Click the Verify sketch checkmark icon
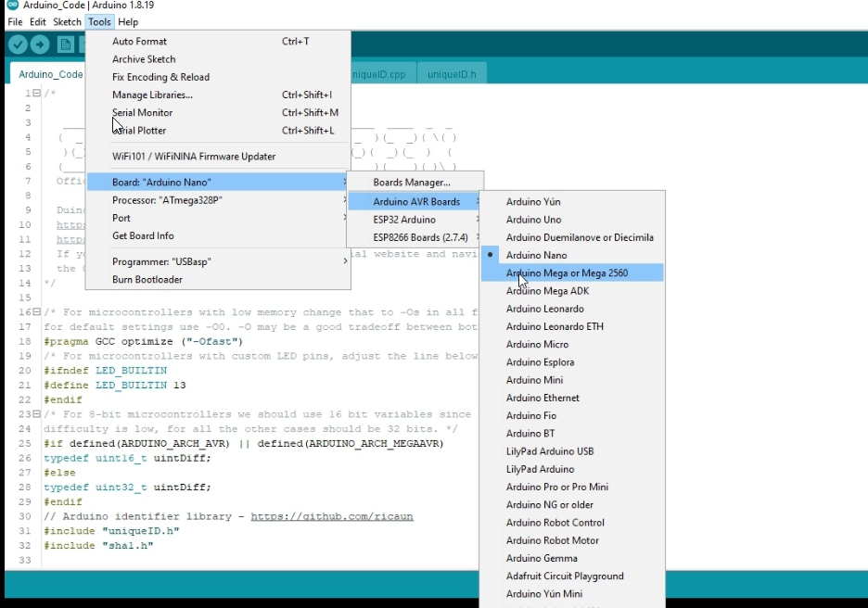The height and width of the screenshot is (608, 868). coord(19,44)
